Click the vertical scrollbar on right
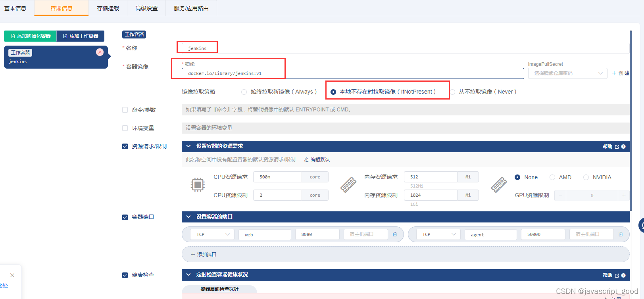Viewport: 644px width, 299px height. tap(631, 121)
